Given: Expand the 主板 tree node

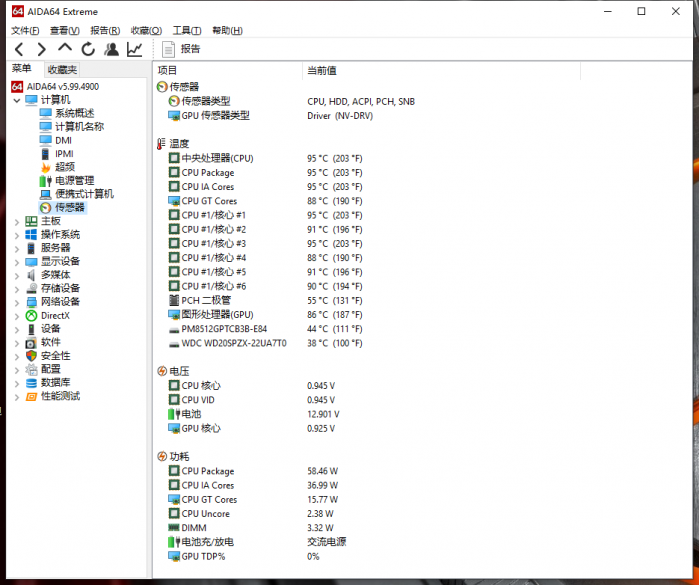Looking at the screenshot, I should (x=17, y=221).
